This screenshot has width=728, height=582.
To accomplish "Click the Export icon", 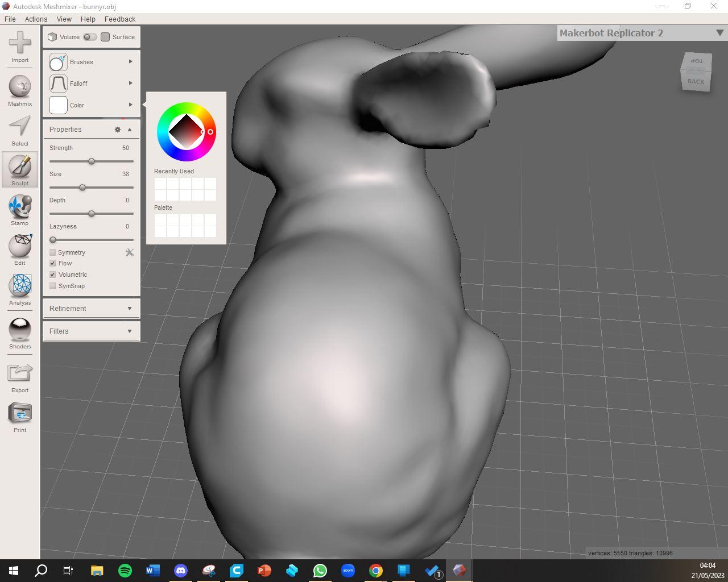I will 20,373.
